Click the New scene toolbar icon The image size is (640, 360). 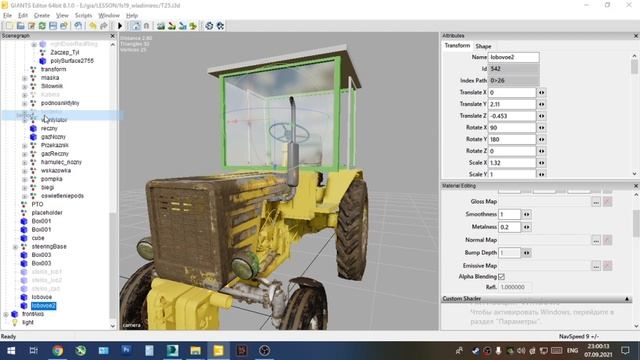click(9, 26)
